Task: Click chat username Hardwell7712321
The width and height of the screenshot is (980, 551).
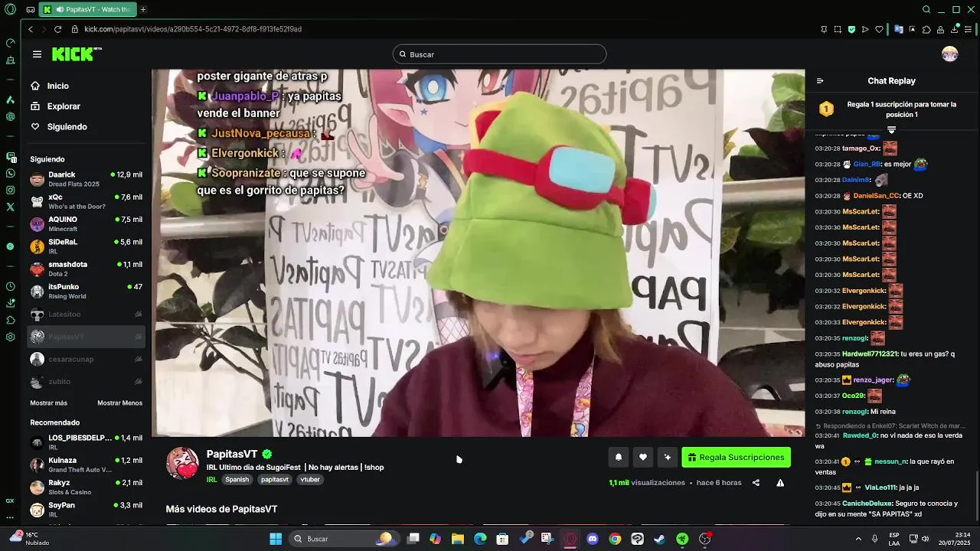Action: pos(870,354)
